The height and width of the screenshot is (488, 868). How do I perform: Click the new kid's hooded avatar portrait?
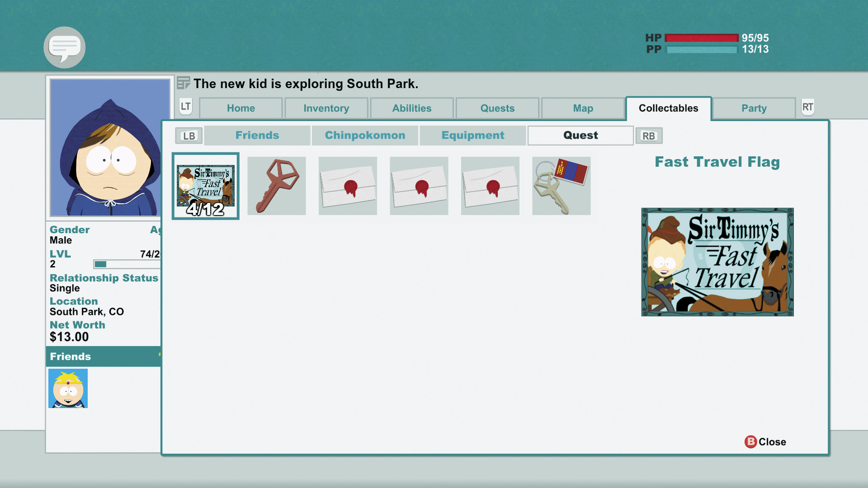coord(110,148)
